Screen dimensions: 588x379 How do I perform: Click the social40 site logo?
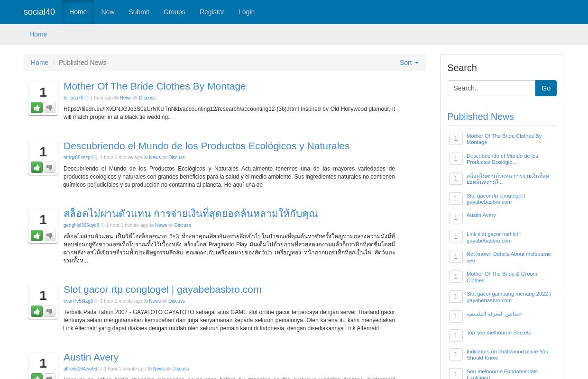[39, 12]
